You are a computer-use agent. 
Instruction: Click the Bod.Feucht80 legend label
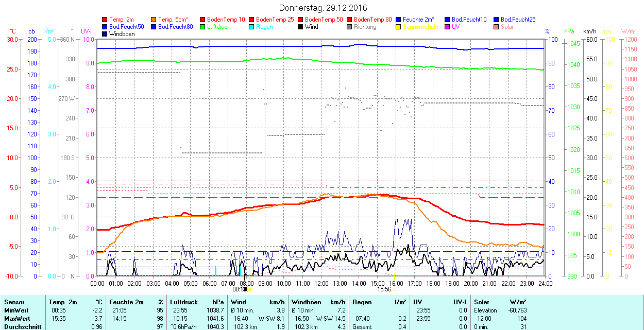175,27
